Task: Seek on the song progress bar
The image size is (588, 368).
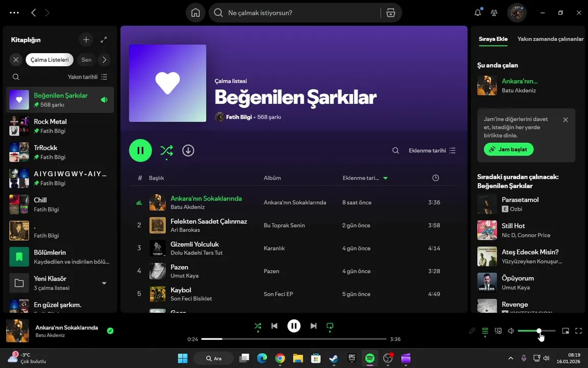Action: [x=294, y=339]
